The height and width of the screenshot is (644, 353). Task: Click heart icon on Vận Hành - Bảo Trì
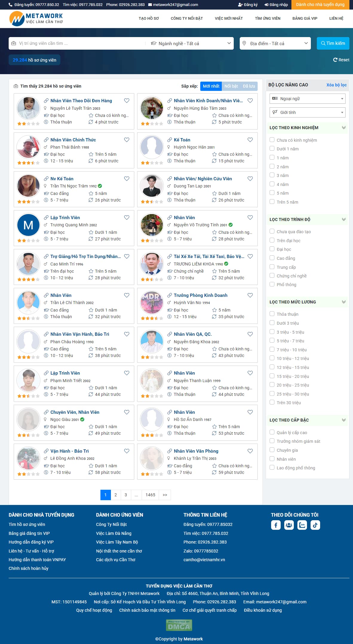click(127, 451)
